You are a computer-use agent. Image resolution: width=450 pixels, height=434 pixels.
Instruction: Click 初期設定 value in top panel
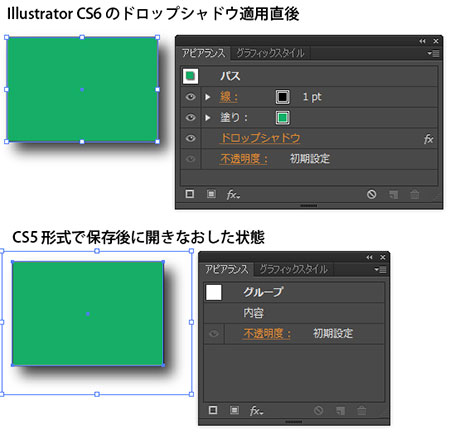point(310,159)
